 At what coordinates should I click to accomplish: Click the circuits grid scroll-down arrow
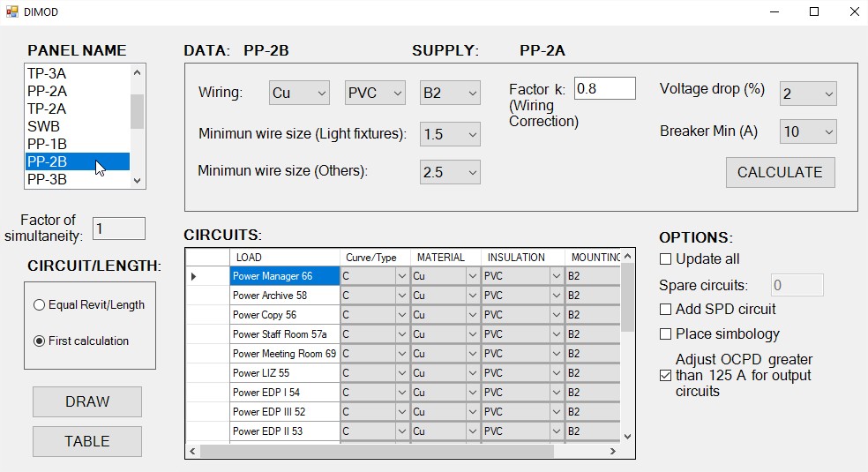pyautogui.click(x=627, y=436)
